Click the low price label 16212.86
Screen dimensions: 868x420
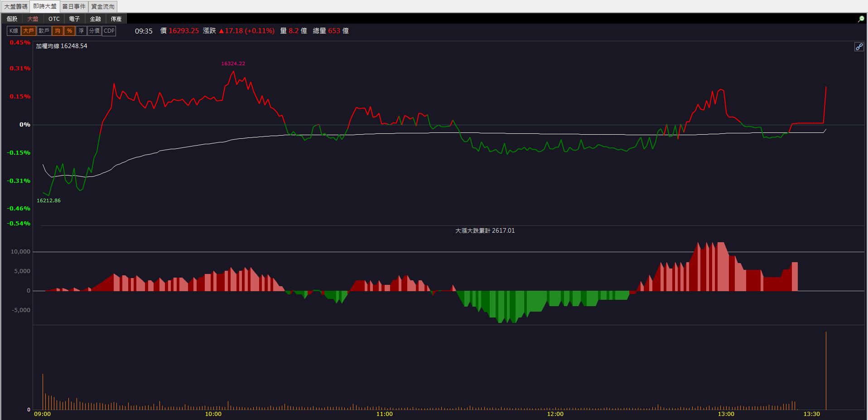tap(48, 200)
